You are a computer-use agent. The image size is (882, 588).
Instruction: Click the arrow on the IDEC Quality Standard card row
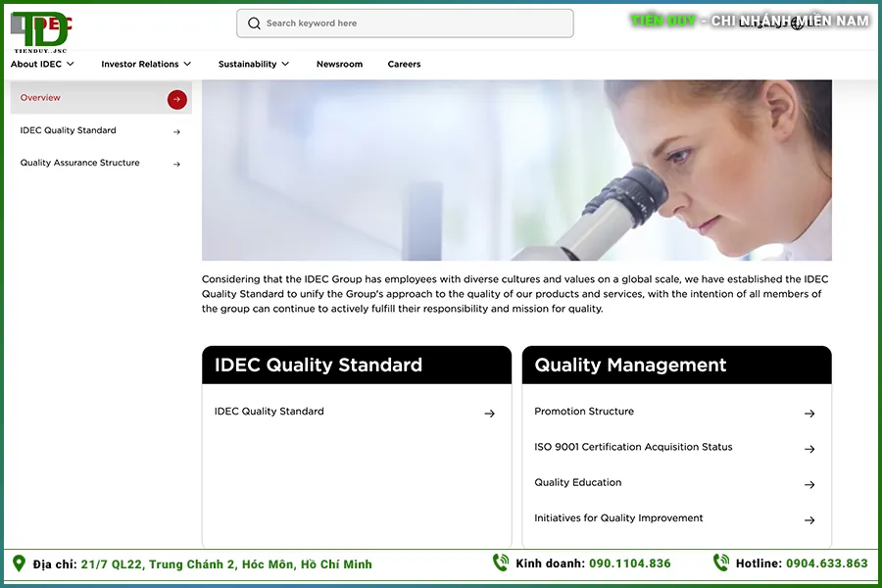489,414
